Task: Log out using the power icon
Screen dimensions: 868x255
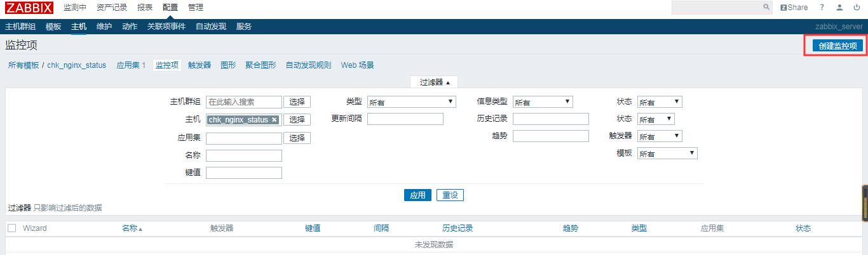Action: [x=857, y=8]
